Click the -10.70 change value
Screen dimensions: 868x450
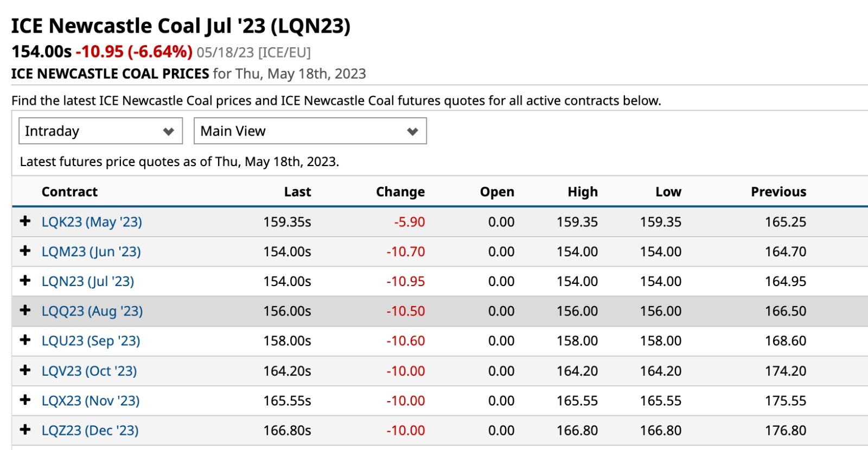coord(406,252)
